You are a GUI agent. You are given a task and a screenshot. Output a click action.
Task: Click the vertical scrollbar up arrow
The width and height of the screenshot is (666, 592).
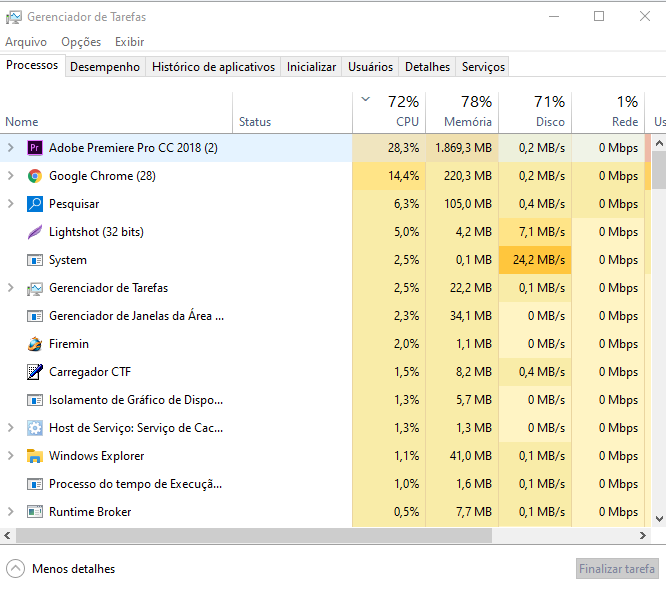point(659,143)
